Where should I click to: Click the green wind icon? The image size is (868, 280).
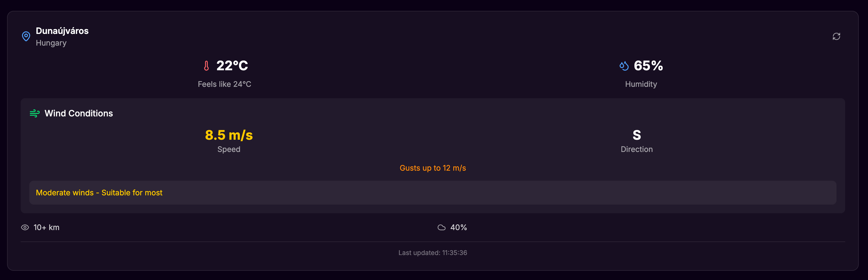[x=35, y=113]
